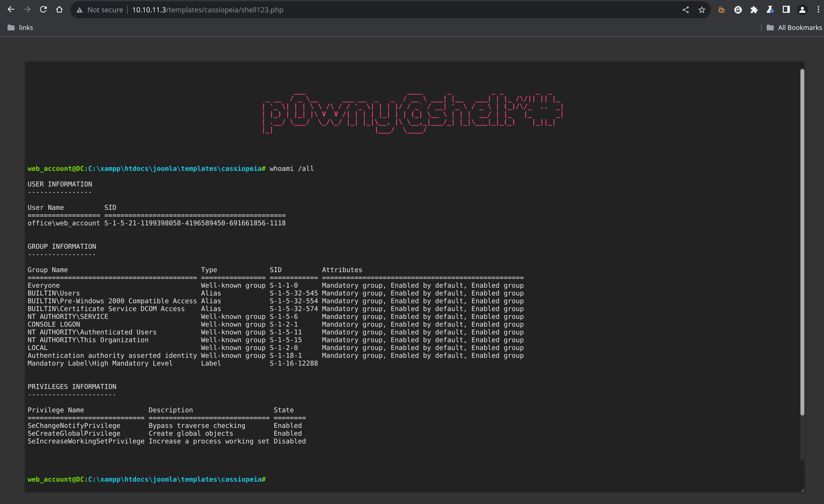Click NT AUTHORITY\This Organization row

(x=276, y=340)
